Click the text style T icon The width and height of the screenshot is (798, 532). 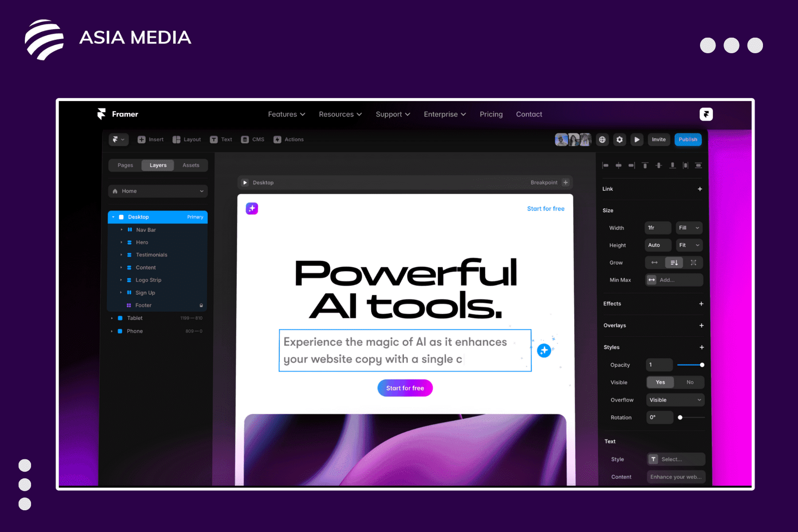point(653,459)
